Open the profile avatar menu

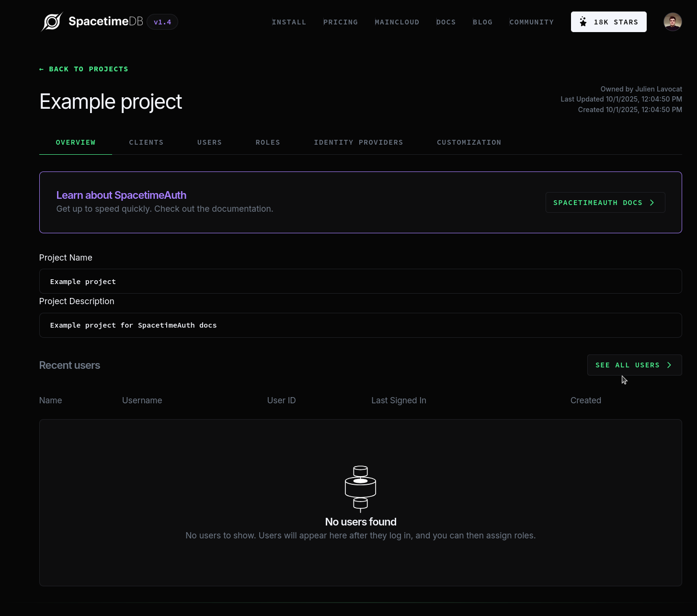(x=673, y=22)
